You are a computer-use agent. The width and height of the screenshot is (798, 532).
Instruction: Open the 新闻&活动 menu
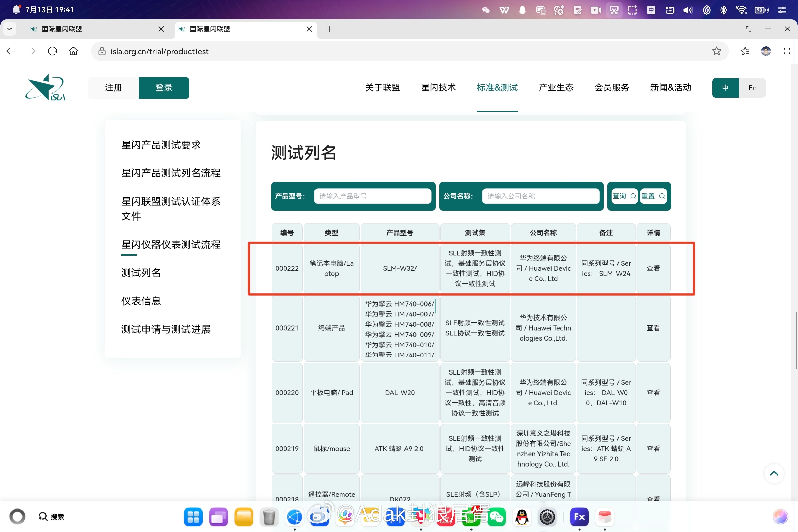click(670, 87)
